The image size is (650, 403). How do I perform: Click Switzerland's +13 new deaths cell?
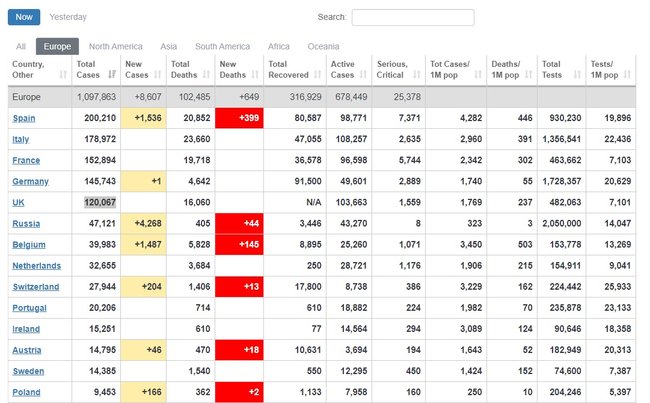[x=239, y=287]
